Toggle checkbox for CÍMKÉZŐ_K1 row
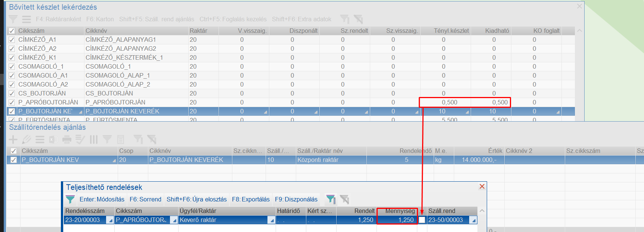The width and height of the screenshot is (644, 232). pyautogui.click(x=12, y=57)
